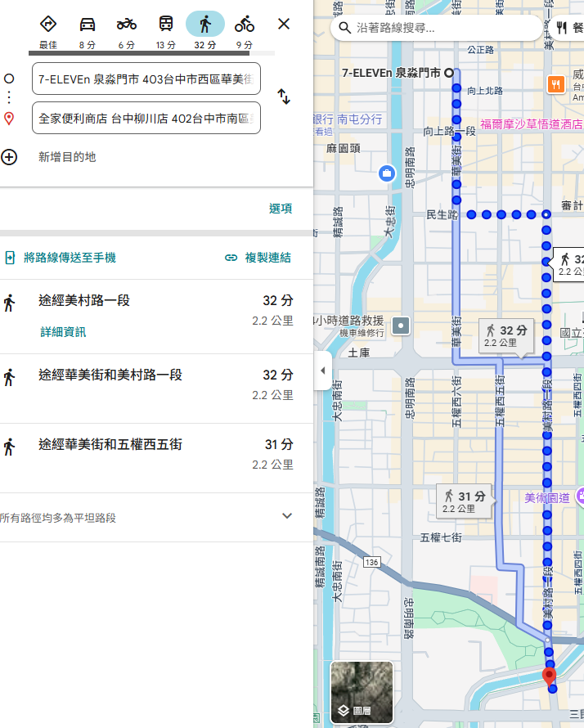Expand 所有路徑均多為平坦路段 section
This screenshot has height=728, width=584.
pos(287,516)
